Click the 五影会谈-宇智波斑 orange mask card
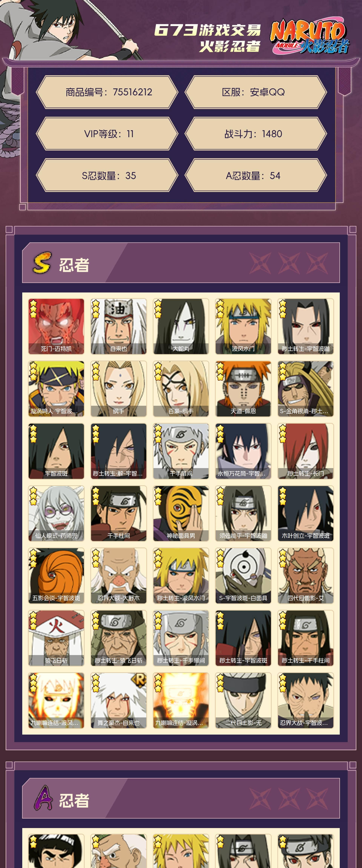This screenshot has width=362, height=868. pyautogui.click(x=56, y=576)
